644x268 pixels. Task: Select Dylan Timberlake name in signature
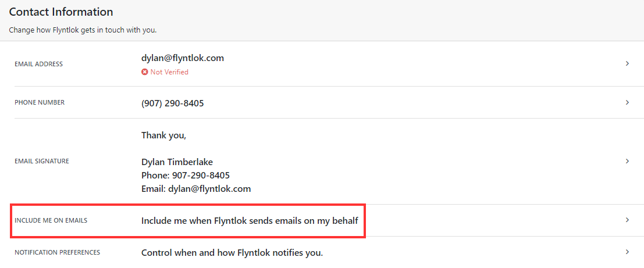[x=177, y=162]
